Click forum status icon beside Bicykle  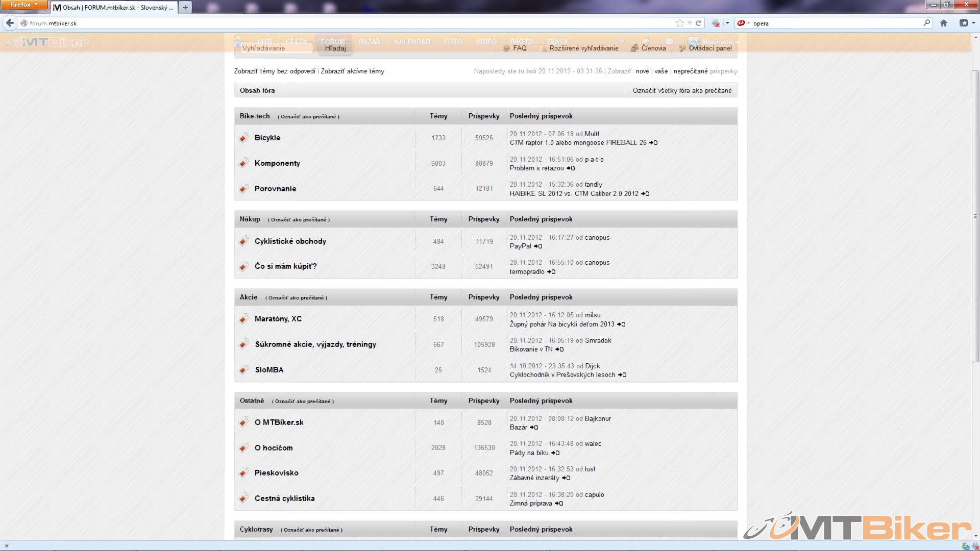coord(244,138)
